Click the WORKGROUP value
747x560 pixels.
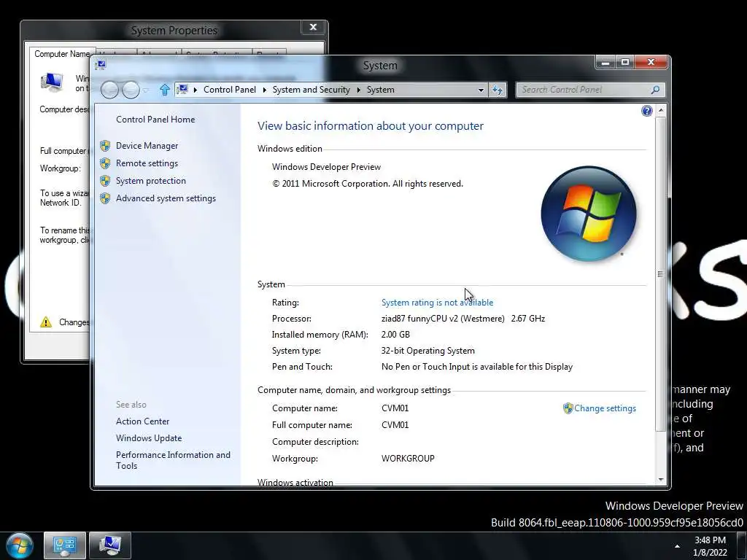click(408, 459)
